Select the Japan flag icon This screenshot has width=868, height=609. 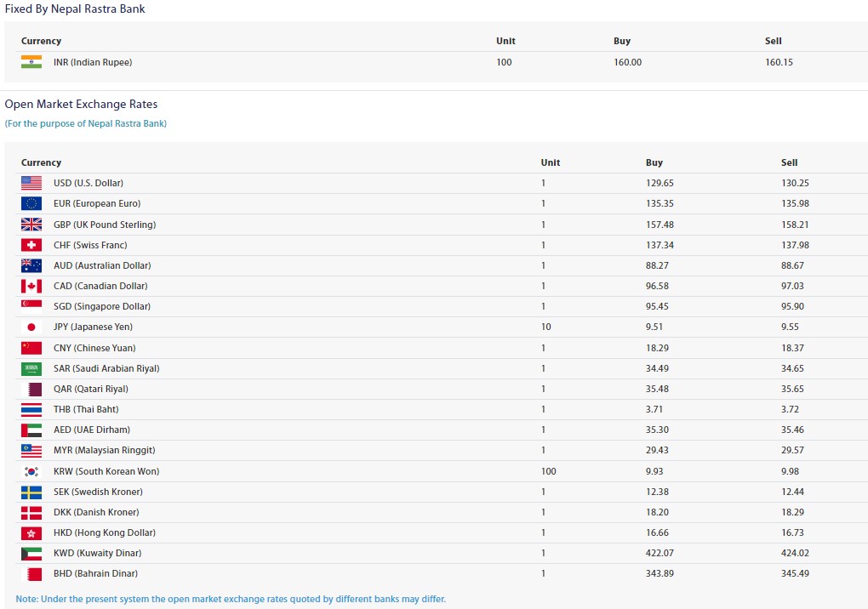[31, 327]
